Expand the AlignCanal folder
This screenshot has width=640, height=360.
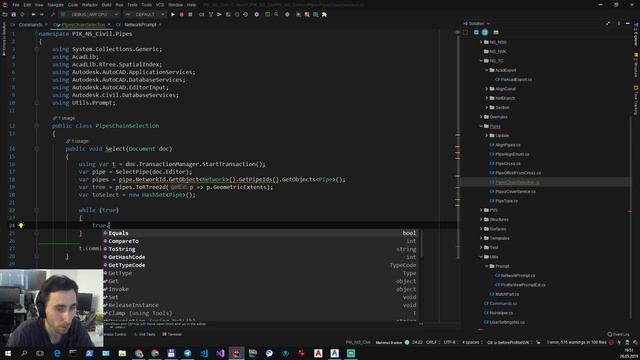pyautogui.click(x=487, y=89)
